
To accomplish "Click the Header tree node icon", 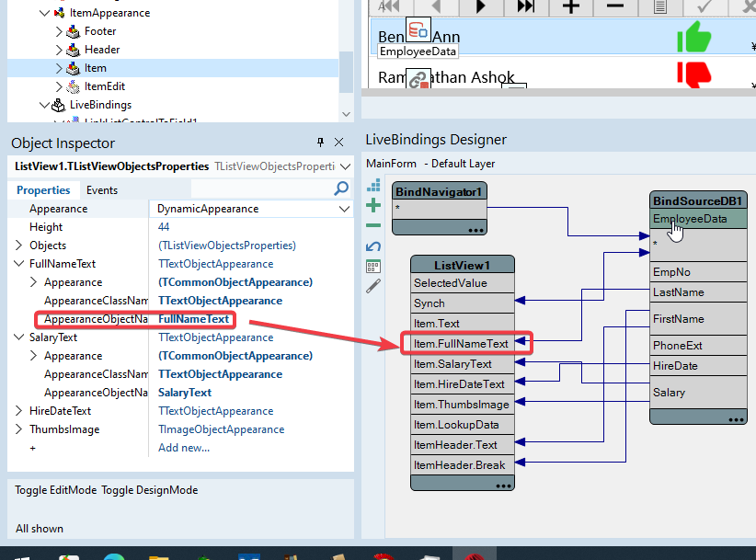I will tap(74, 51).
